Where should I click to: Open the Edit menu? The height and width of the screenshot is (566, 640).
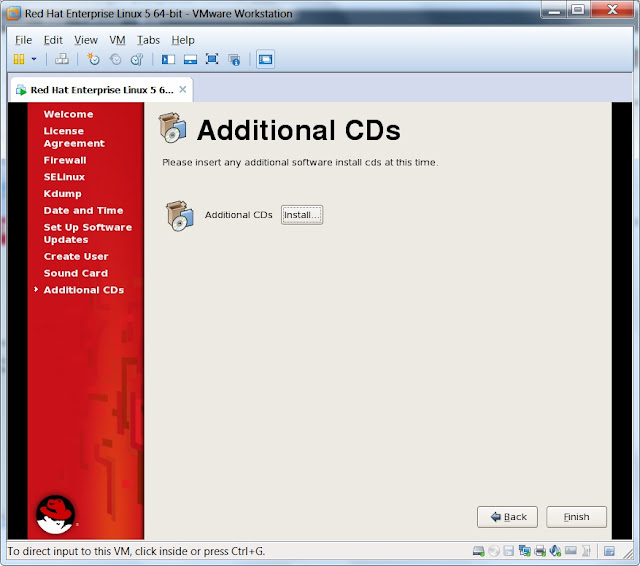pyautogui.click(x=53, y=40)
